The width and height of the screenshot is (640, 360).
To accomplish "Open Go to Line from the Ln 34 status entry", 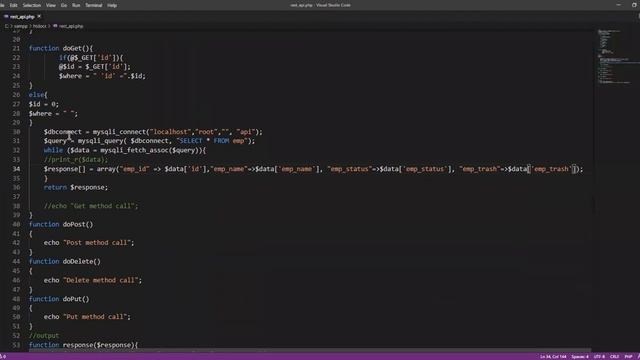I will (553, 357).
